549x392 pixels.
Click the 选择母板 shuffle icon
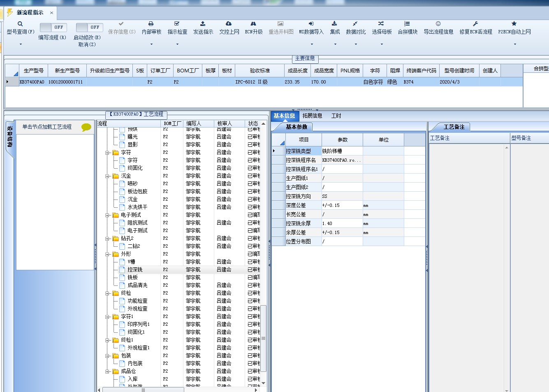381,24
